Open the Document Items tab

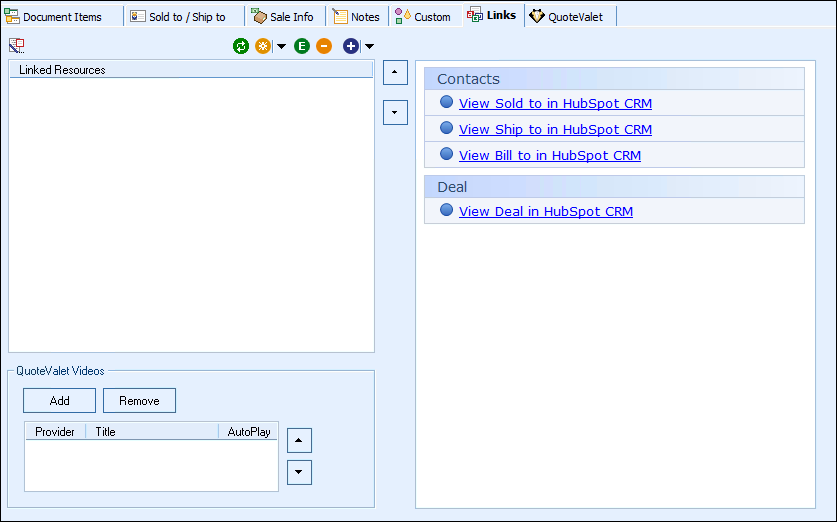tap(62, 17)
